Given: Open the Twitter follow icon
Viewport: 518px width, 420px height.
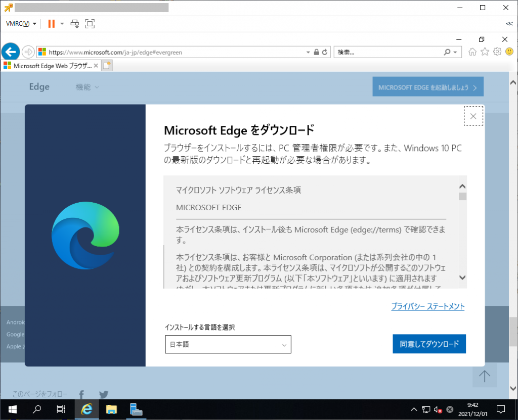Looking at the screenshot, I should tap(104, 394).
